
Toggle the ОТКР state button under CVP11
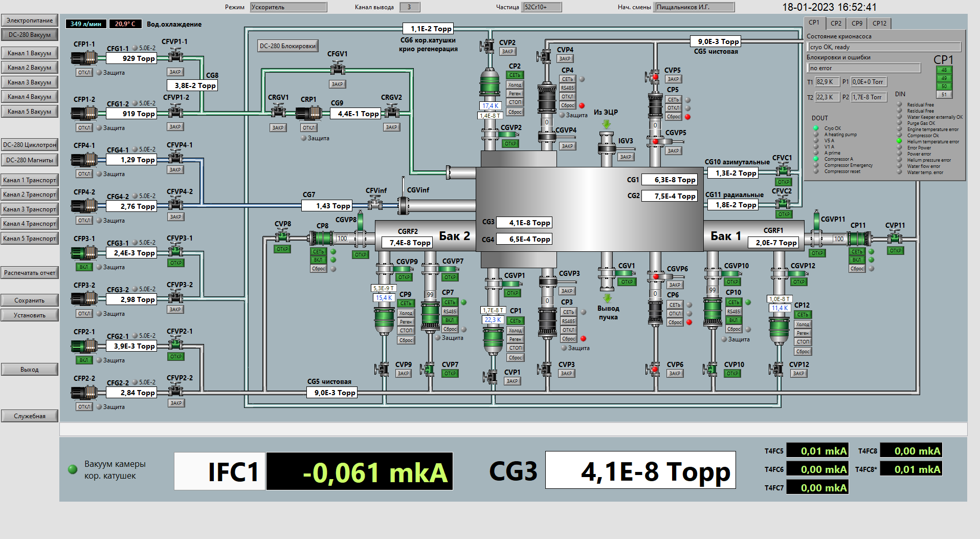(x=895, y=250)
